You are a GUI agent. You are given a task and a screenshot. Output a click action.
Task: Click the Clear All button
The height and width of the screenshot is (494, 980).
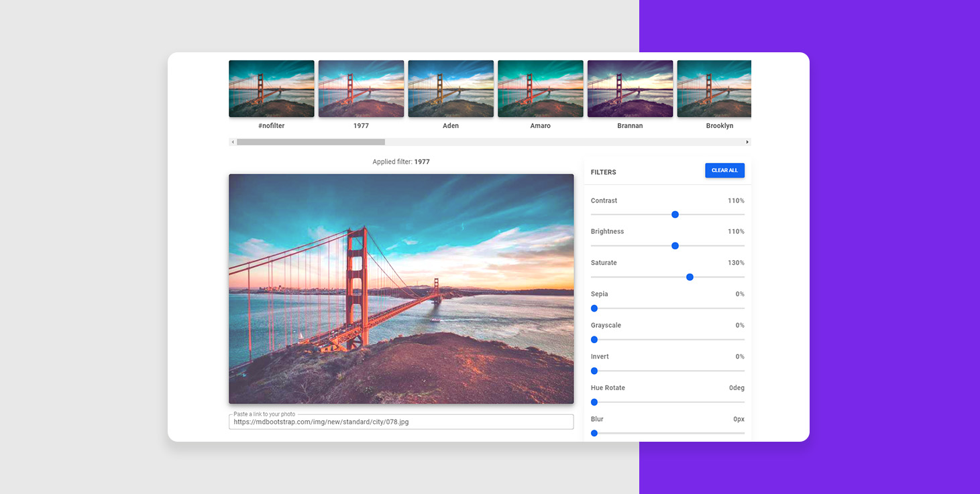click(724, 170)
